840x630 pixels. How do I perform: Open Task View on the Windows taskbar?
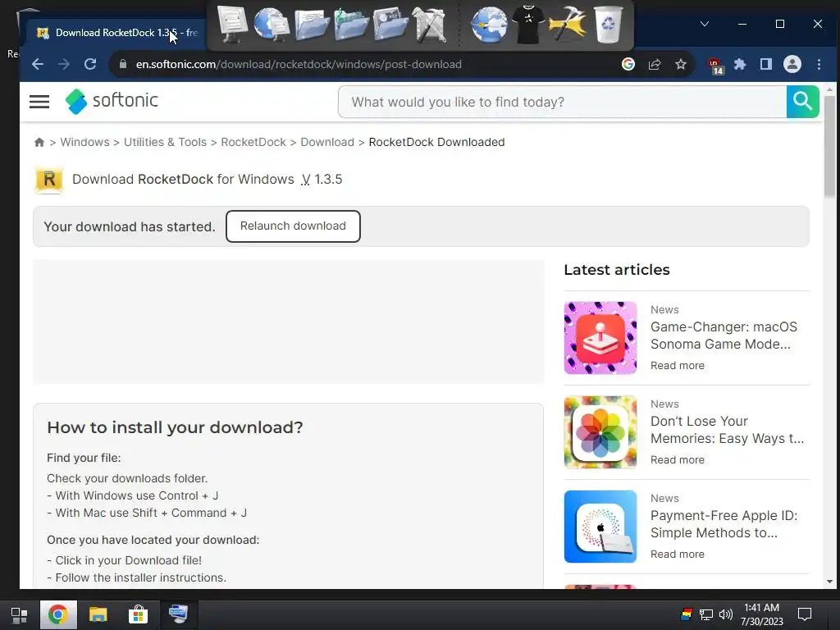[x=20, y=614]
